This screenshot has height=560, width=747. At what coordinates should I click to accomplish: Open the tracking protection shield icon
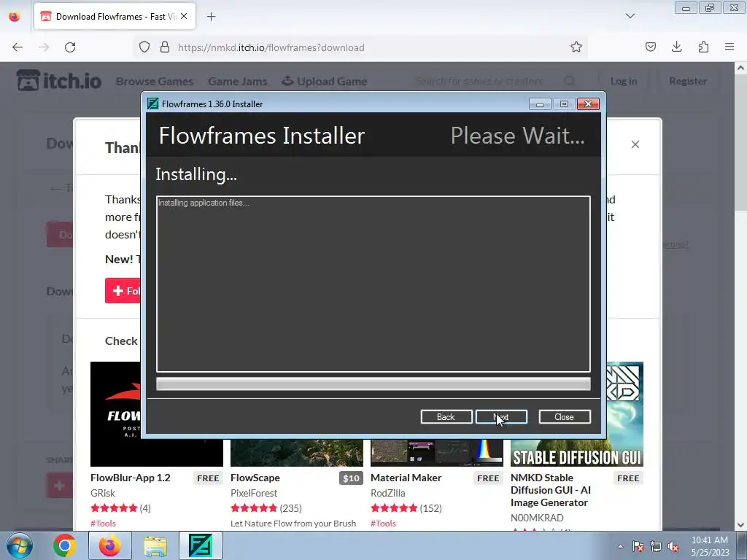point(144,47)
